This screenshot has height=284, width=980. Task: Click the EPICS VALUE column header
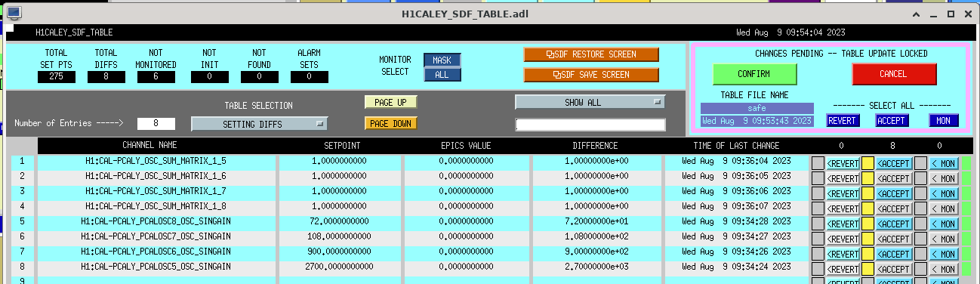[467, 145]
